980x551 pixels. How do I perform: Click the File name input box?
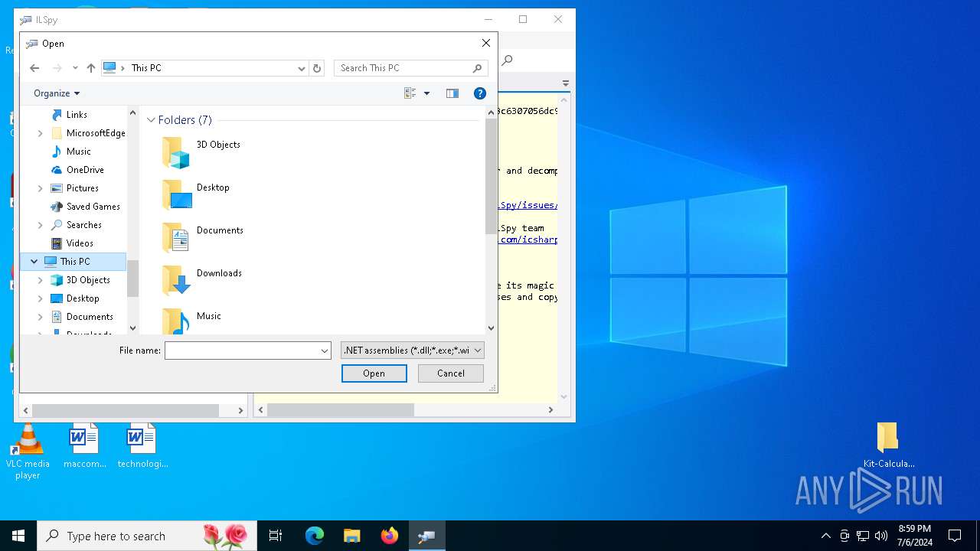[x=241, y=350]
